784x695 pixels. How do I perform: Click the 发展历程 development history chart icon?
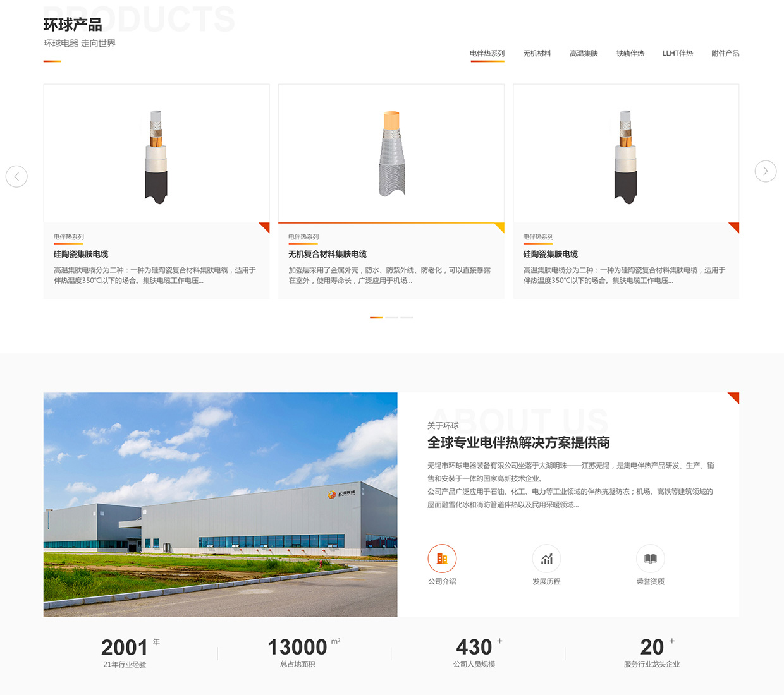click(546, 559)
